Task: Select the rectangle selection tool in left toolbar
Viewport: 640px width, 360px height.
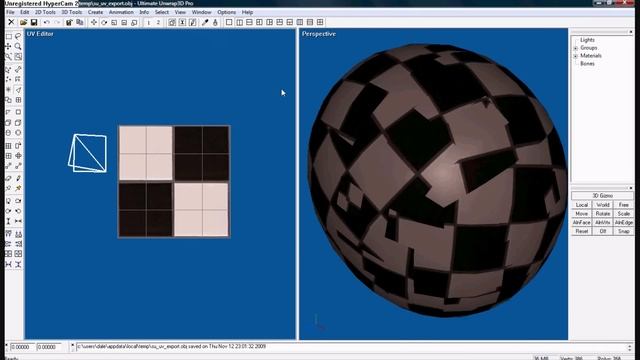Action: click(x=9, y=37)
